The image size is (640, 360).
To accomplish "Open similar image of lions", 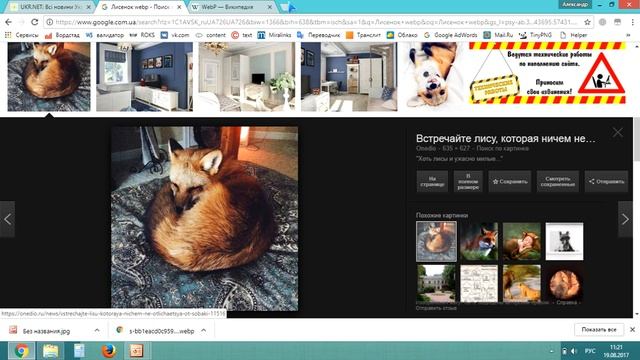I will 522,283.
